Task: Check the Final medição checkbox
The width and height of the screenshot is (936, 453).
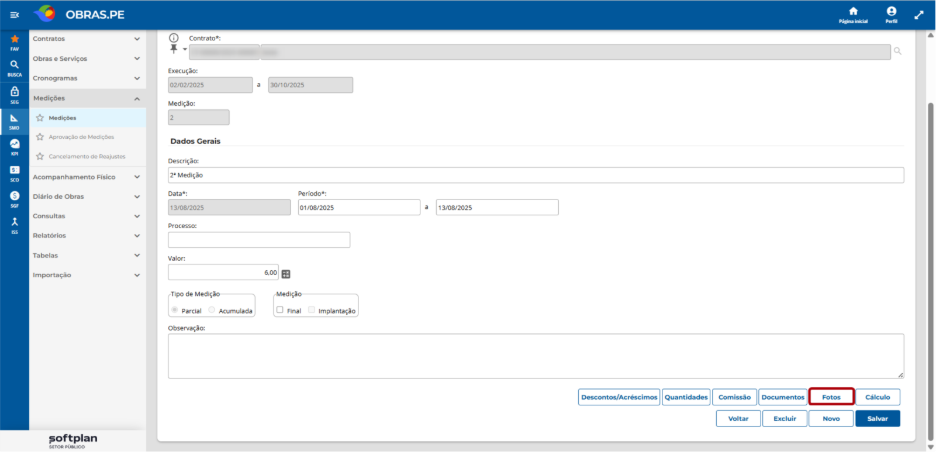Action: [x=280, y=310]
